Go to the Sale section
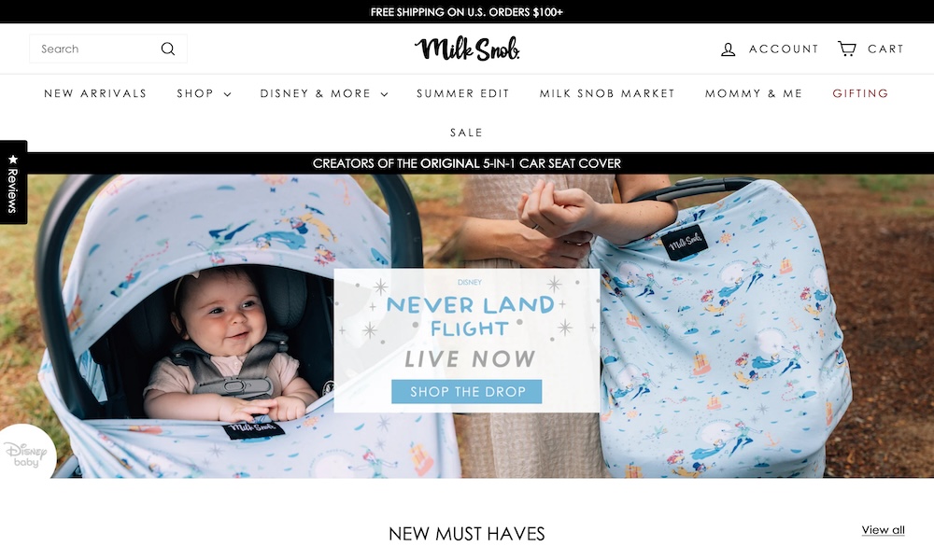 coord(466,133)
